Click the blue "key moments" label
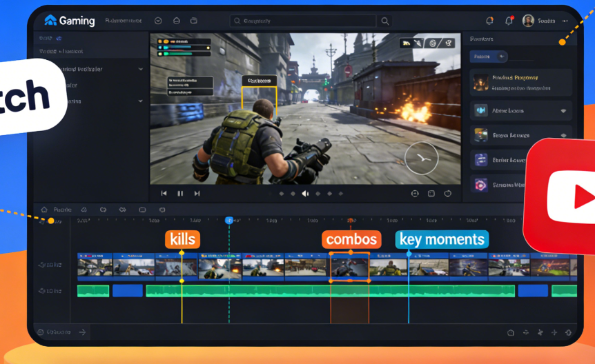Image resolution: width=595 pixels, height=364 pixels. tap(442, 239)
